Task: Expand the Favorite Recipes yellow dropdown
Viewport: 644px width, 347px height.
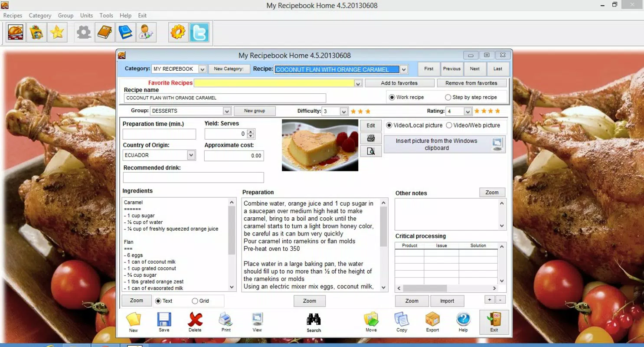Action: click(358, 83)
